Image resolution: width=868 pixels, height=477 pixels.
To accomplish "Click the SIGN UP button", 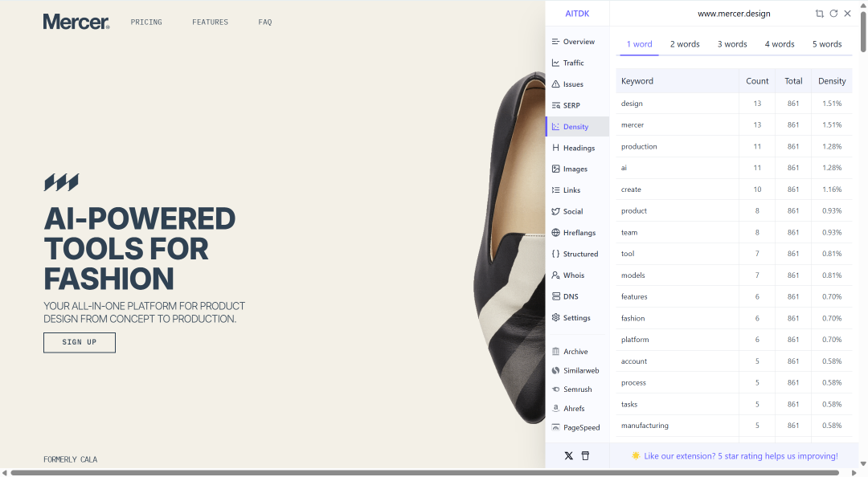I will point(80,343).
